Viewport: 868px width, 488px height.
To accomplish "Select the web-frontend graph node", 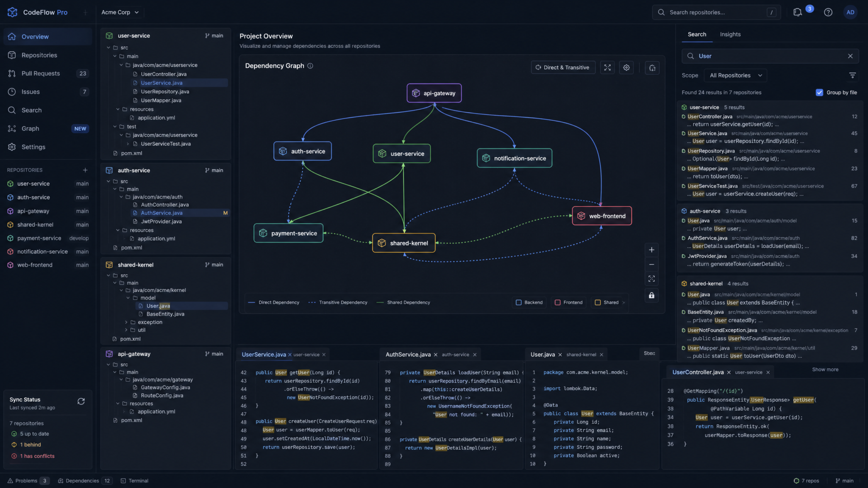I will (602, 216).
